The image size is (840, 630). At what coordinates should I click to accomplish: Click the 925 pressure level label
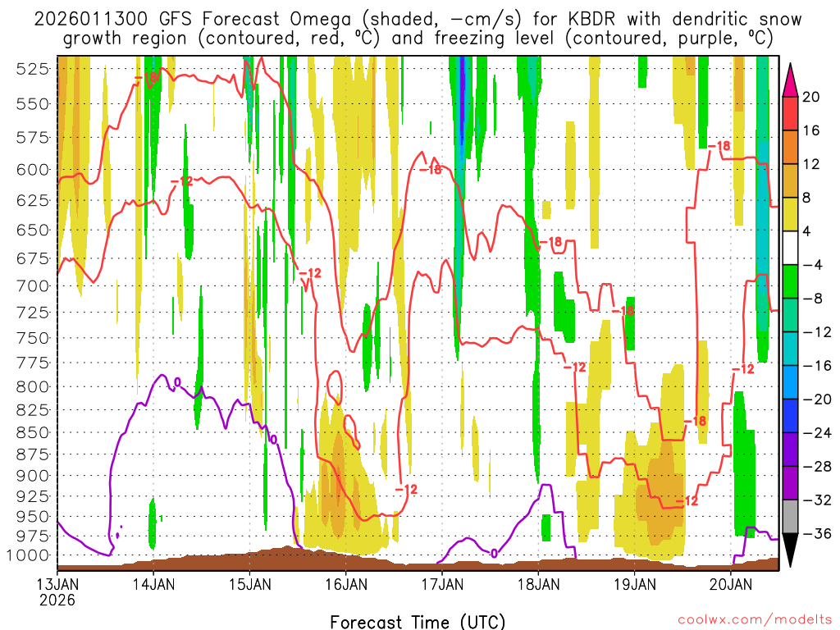[x=32, y=496]
